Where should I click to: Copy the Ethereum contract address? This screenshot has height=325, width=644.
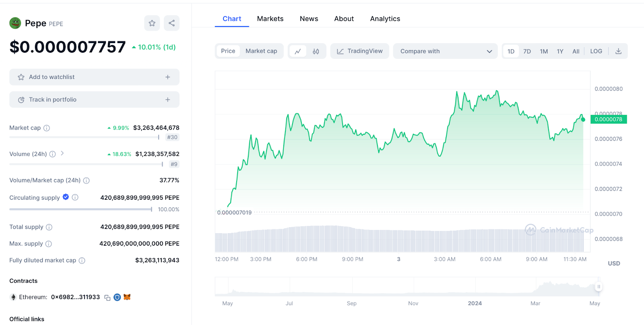coord(107,298)
